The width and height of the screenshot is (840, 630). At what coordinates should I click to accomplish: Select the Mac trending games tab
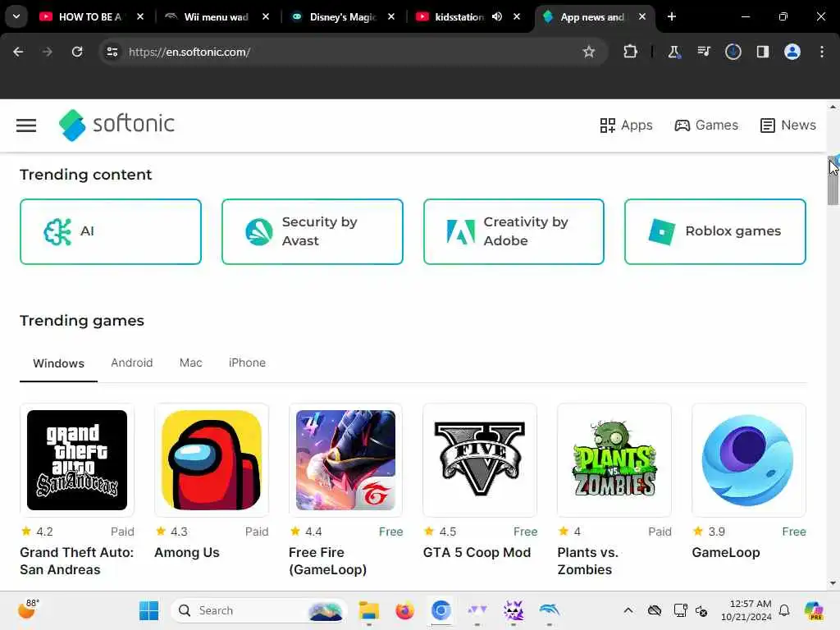[x=190, y=363]
